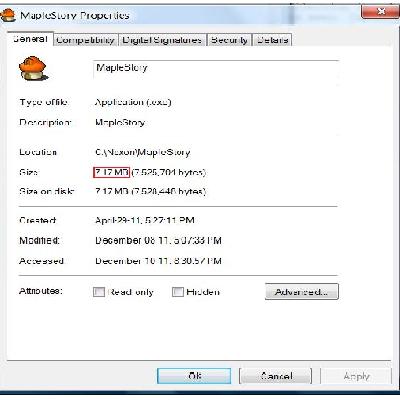Enable the Read-only attribute checkbox
The height and width of the screenshot is (400, 400).
pyautogui.click(x=99, y=292)
